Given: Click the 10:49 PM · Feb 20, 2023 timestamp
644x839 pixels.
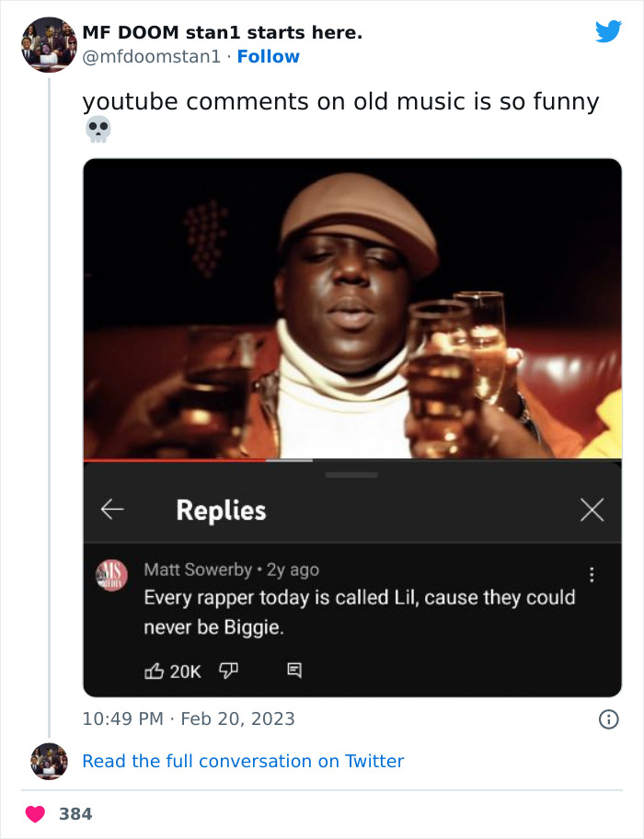Looking at the screenshot, I should tap(189, 718).
